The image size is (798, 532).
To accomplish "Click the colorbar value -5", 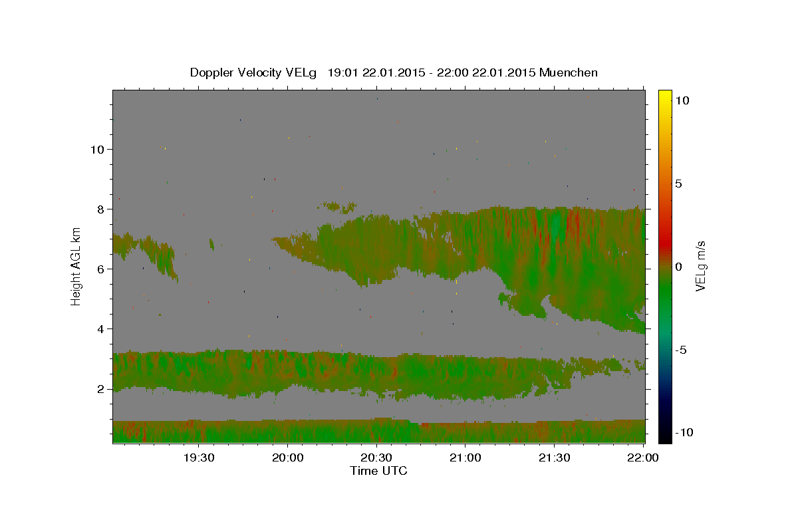I will (x=682, y=350).
